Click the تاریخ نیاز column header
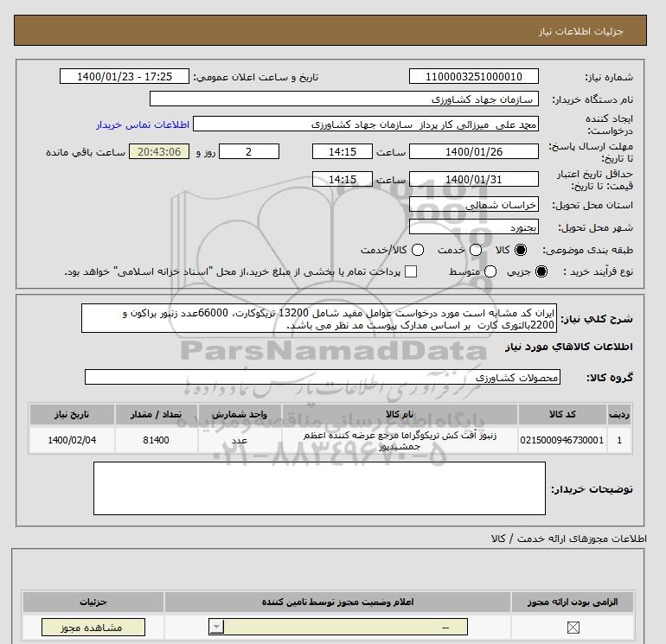This screenshot has height=644, width=666. pyautogui.click(x=72, y=414)
